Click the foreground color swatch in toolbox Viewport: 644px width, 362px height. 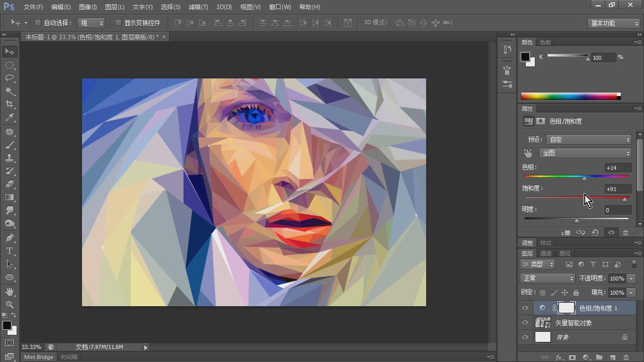[x=7, y=325]
